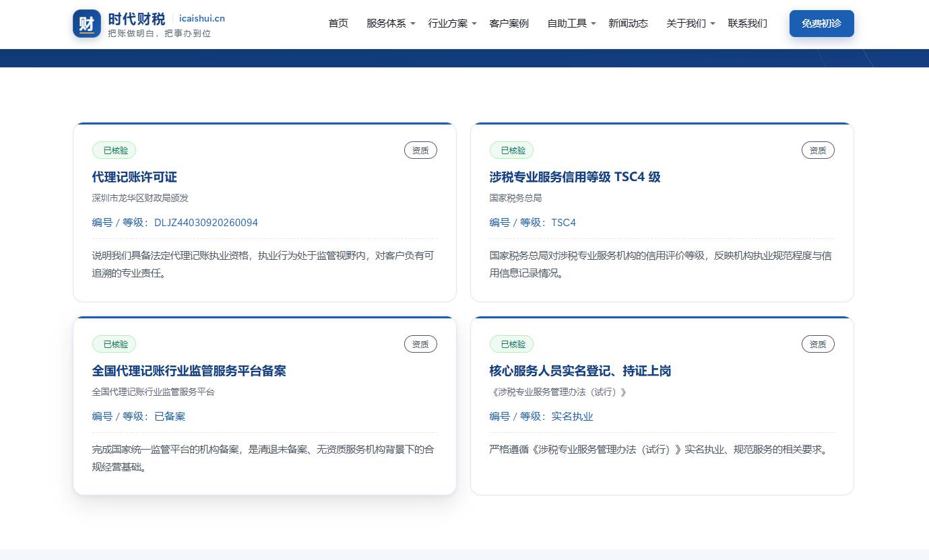929x560 pixels.
Task: Select the 涉税专业服务信用等级 TSC4 级 title
Action: tap(575, 177)
